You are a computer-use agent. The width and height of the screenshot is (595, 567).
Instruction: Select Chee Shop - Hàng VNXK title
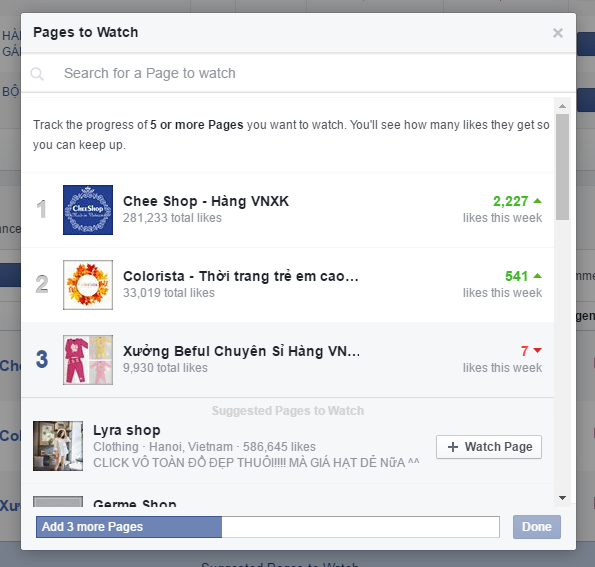pyautogui.click(x=206, y=201)
